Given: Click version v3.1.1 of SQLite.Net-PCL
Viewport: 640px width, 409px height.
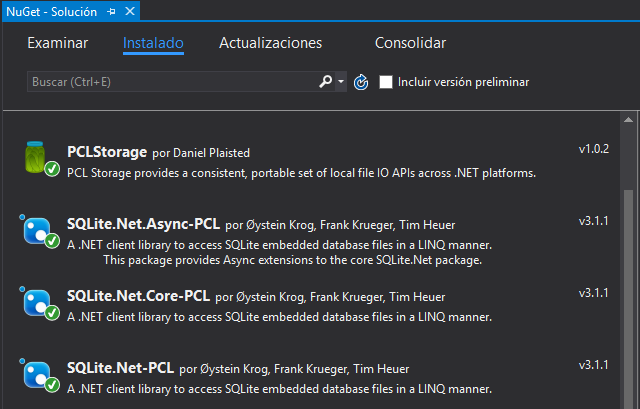Looking at the screenshot, I should coord(593,365).
